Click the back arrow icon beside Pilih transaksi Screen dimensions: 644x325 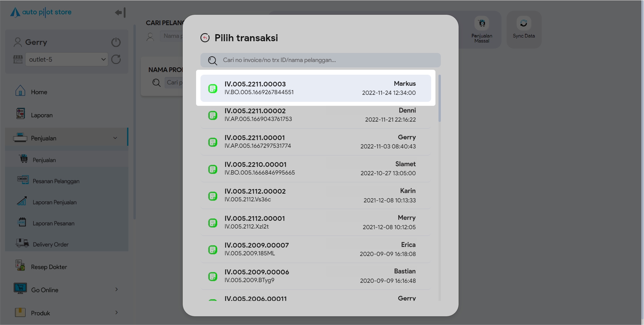coord(205,38)
